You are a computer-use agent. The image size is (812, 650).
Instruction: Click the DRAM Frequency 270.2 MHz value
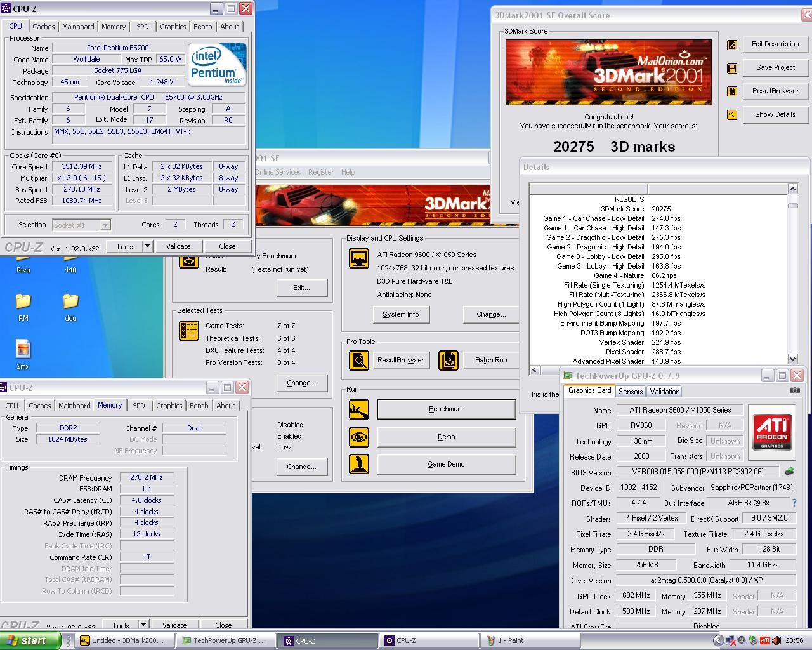click(x=147, y=478)
